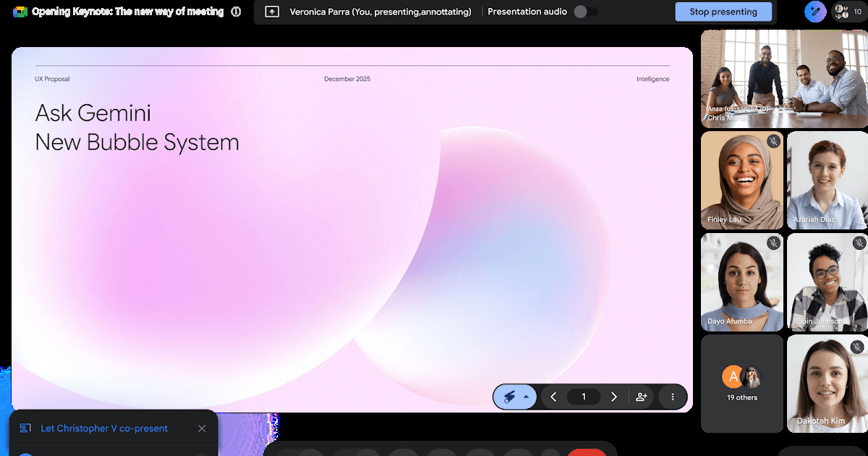868x456 pixels.
Task: Select Dakotah Kim's video tile
Action: coord(827,384)
